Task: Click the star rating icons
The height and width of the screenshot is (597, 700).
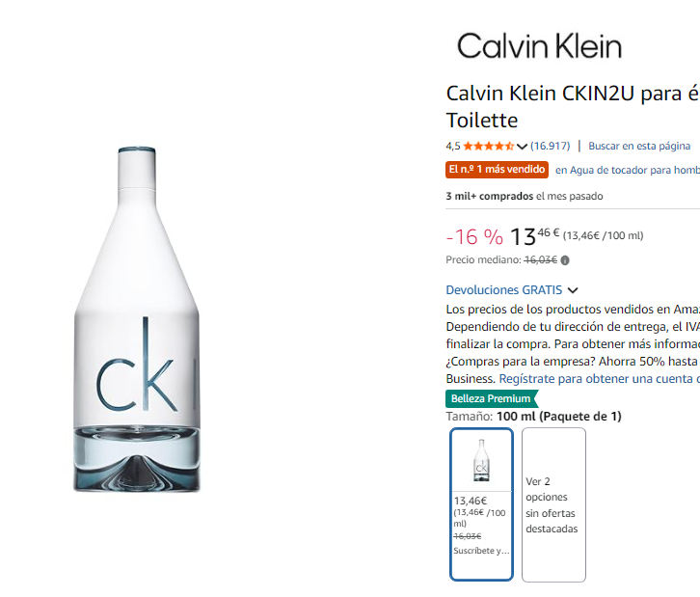Action: (x=489, y=147)
